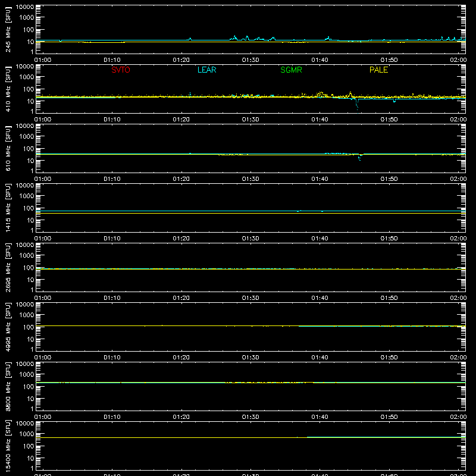Click the 100 tick value on 610 MHz axis

click(29, 148)
